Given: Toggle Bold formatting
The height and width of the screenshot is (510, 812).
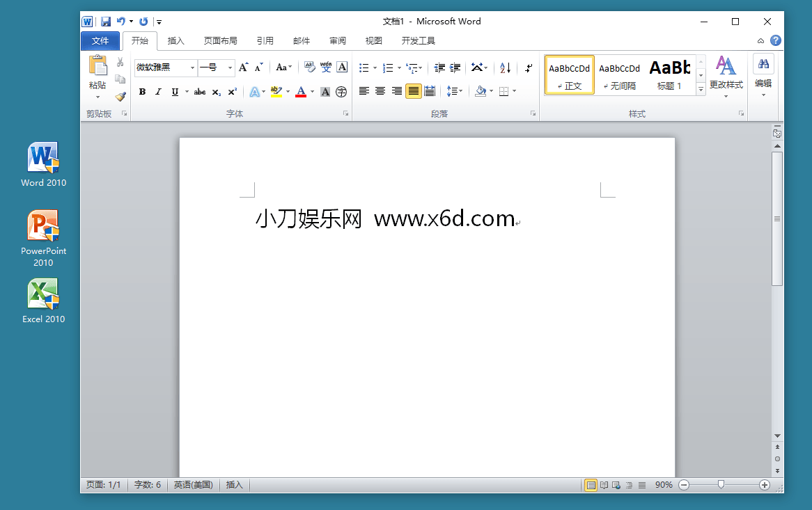Looking at the screenshot, I should tap(142, 92).
